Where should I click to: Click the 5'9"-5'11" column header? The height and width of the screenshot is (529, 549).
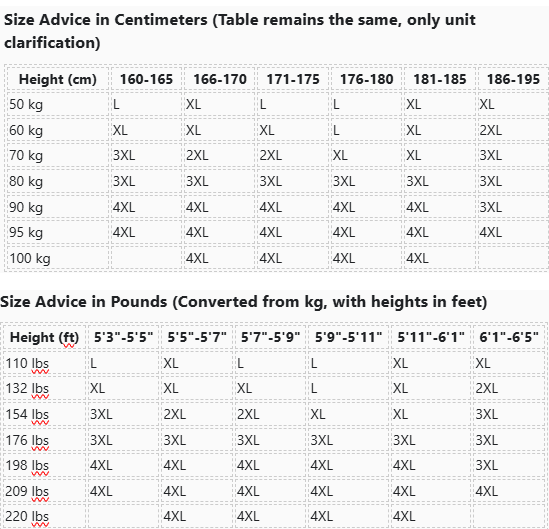[348, 337]
